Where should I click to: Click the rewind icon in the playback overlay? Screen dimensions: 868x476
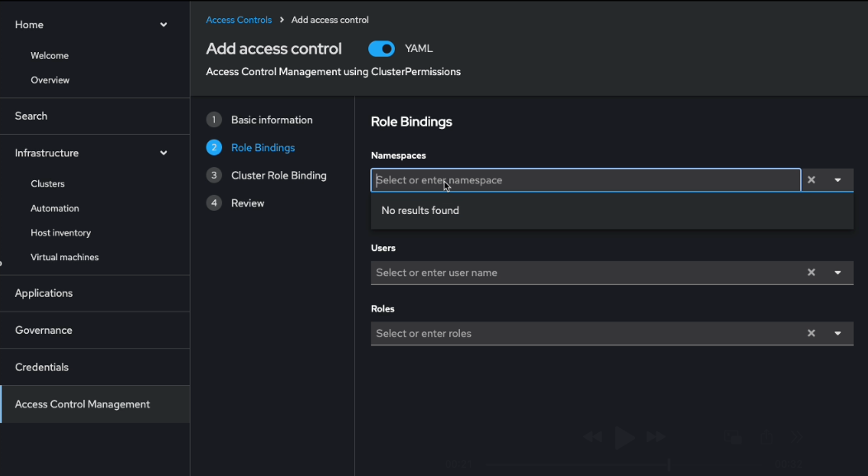click(592, 437)
